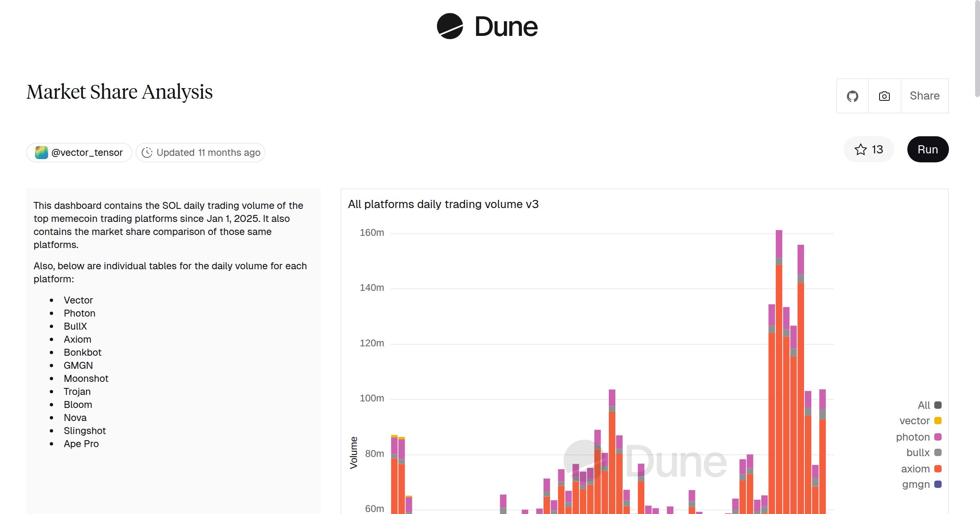980x514 pixels.
Task: Open the Axiom platform link
Action: click(x=77, y=339)
